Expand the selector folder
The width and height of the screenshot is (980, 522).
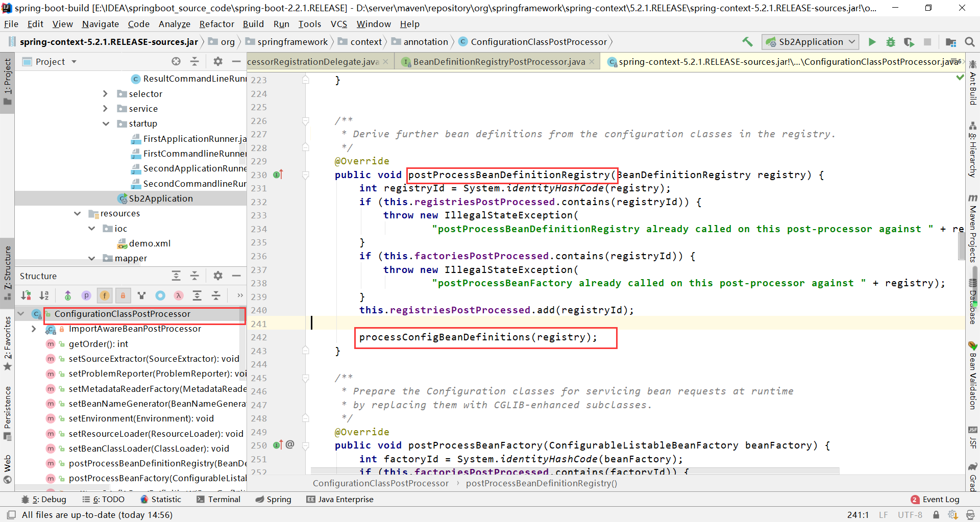click(105, 93)
